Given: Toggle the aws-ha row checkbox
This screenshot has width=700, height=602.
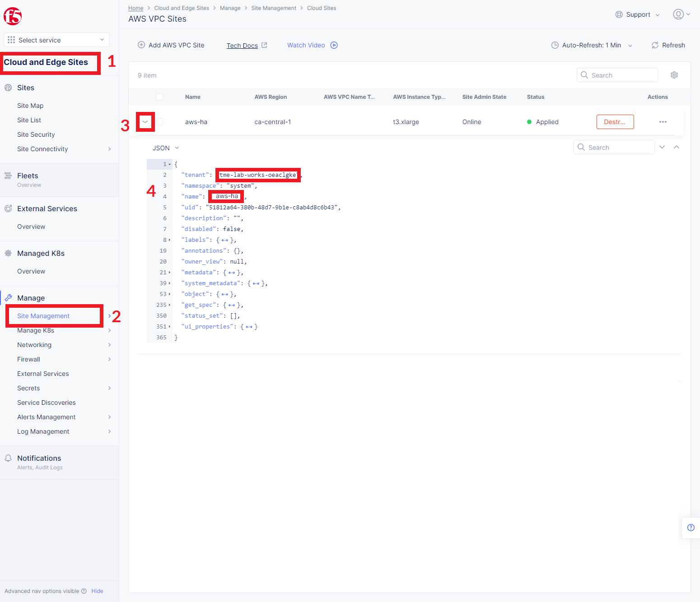Looking at the screenshot, I should point(159,122).
